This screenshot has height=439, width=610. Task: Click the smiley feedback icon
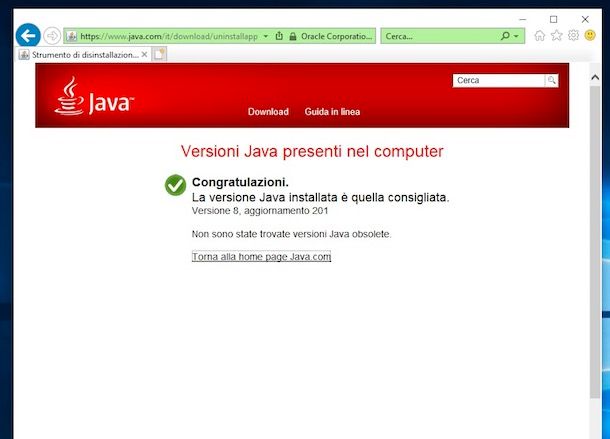coord(590,35)
